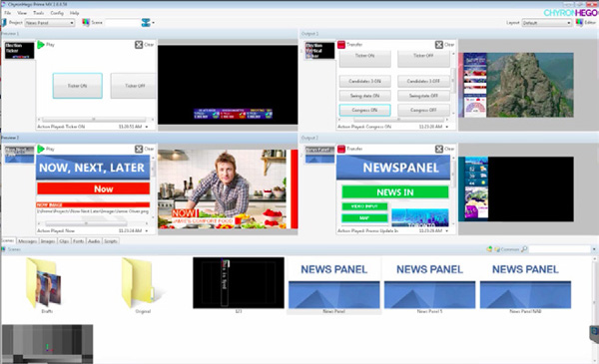Viewport: 599px width, 364px height.
Task: Click the red Transfer icon in Output 1
Action: (x=341, y=45)
